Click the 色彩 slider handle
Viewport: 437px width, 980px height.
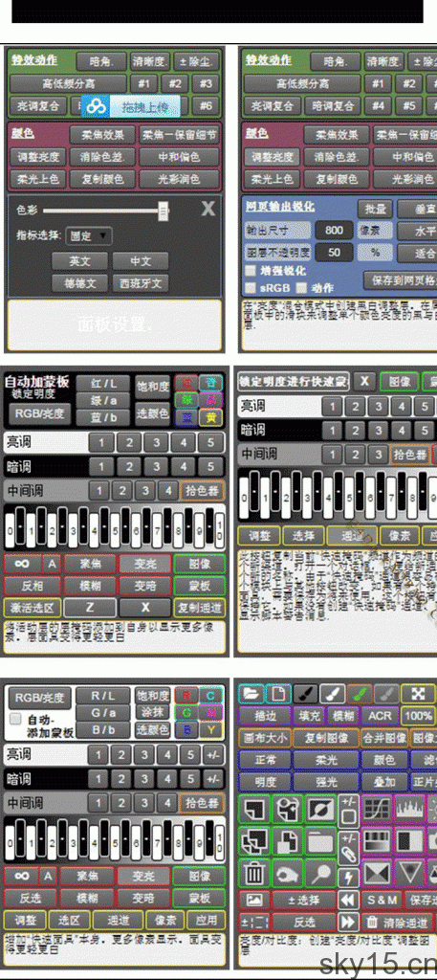pos(164,211)
